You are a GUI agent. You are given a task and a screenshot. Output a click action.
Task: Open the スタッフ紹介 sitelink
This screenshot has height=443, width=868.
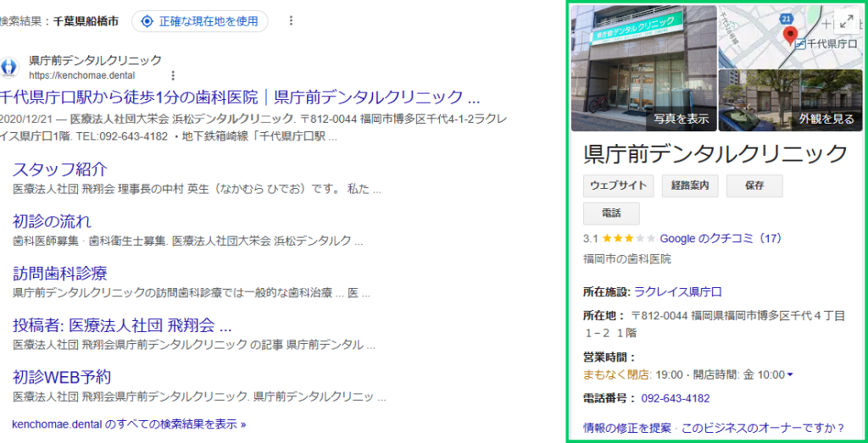coord(60,169)
